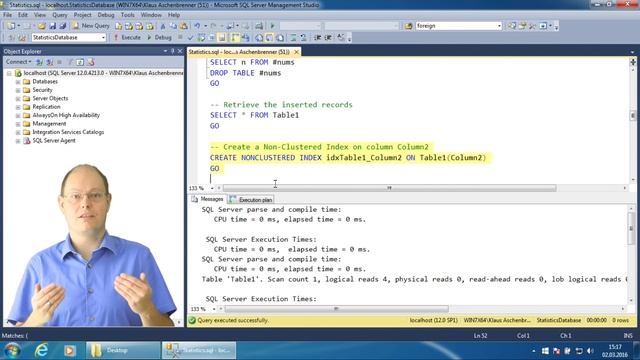Click the Save icon in the toolbar

tap(52, 26)
